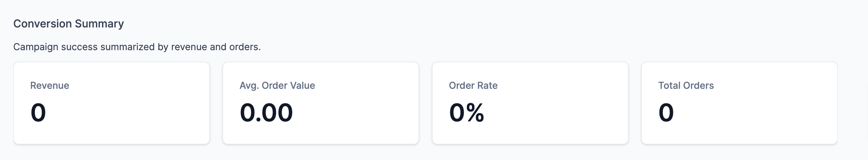Click the campaign success description text
This screenshot has height=160, width=868.
pos(137,47)
